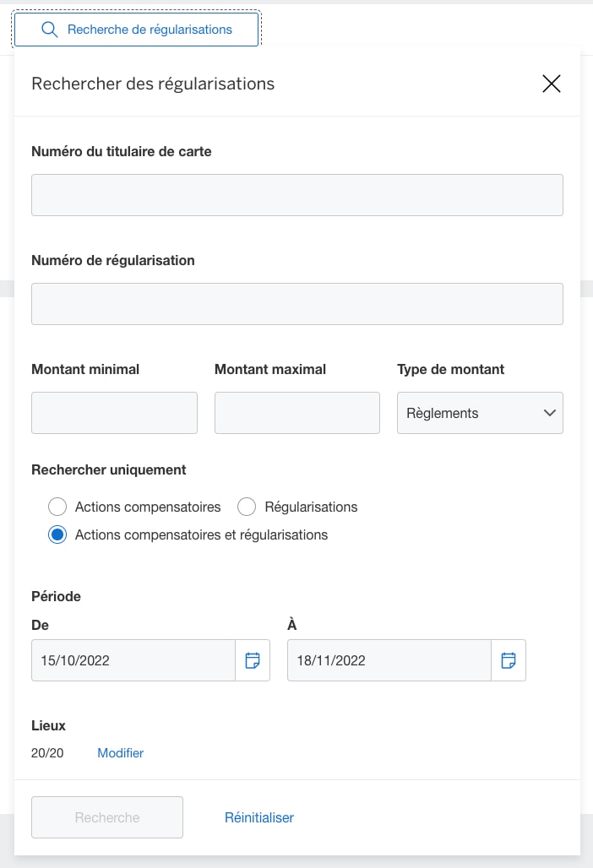
Task: Click Modifier next to Lieux
Action: tap(120, 752)
